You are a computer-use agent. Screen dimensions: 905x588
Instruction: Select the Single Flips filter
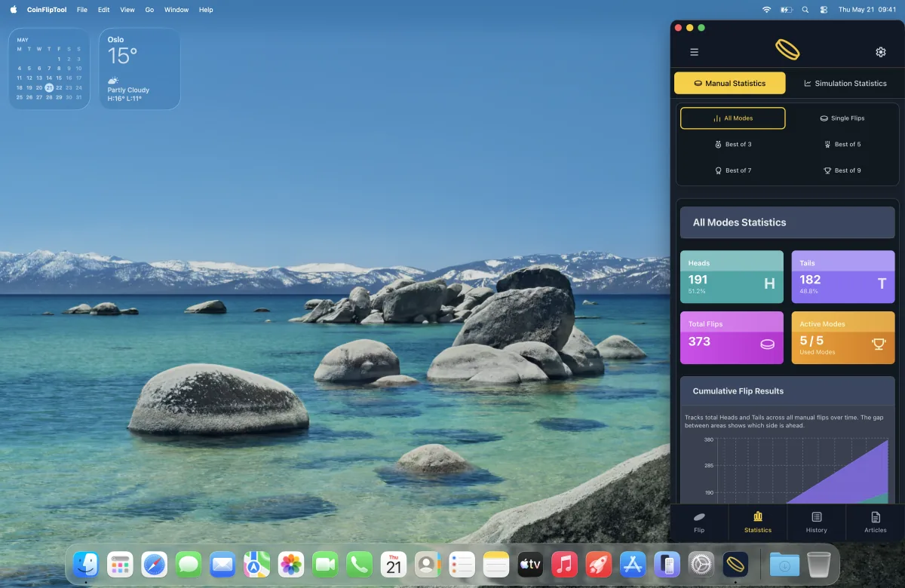(842, 118)
